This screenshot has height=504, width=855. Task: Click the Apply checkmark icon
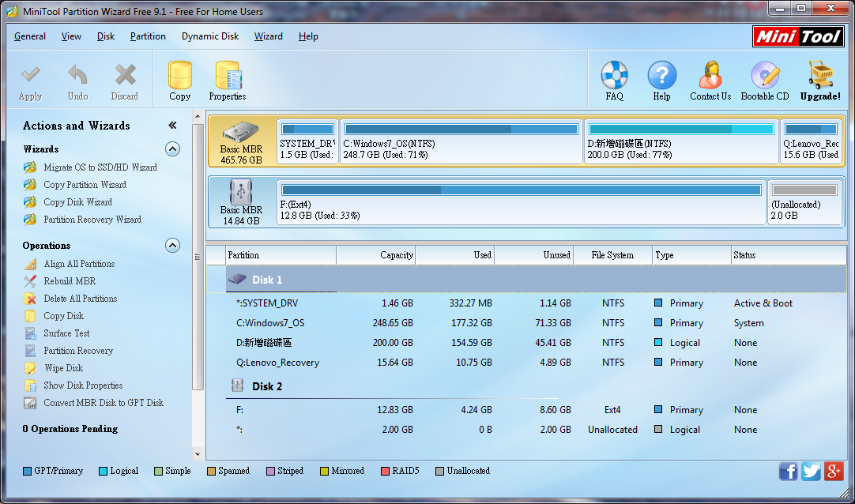click(31, 74)
